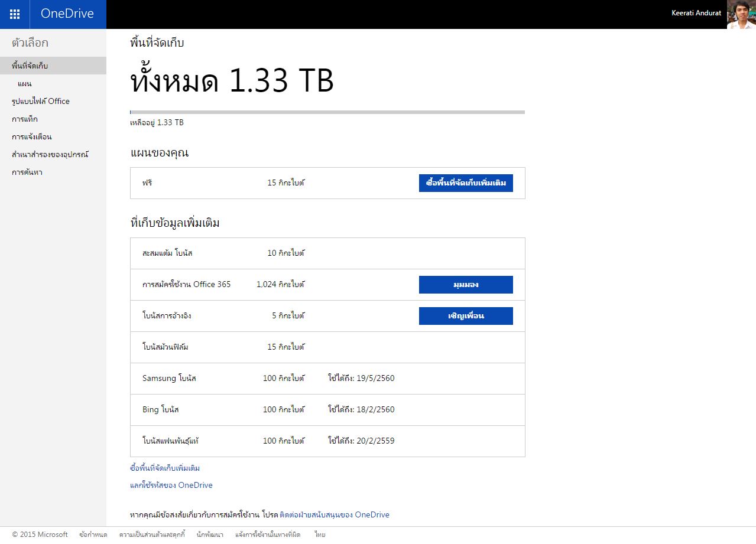Click Samsung โบนัส row label
Image resolution: width=756 pixels, height=544 pixels.
pyautogui.click(x=169, y=379)
